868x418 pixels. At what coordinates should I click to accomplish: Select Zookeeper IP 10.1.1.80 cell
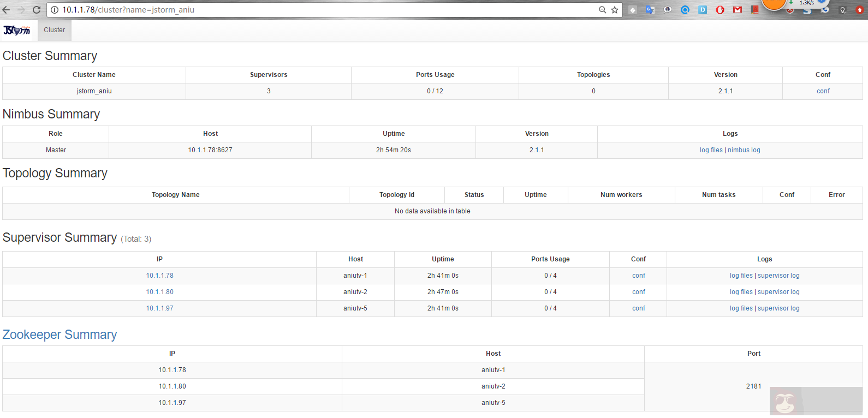click(x=172, y=386)
